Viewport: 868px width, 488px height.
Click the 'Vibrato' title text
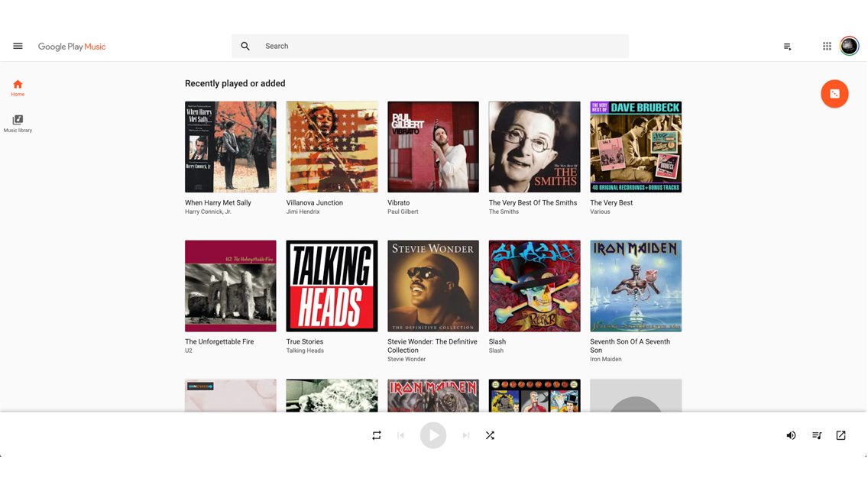click(x=399, y=203)
